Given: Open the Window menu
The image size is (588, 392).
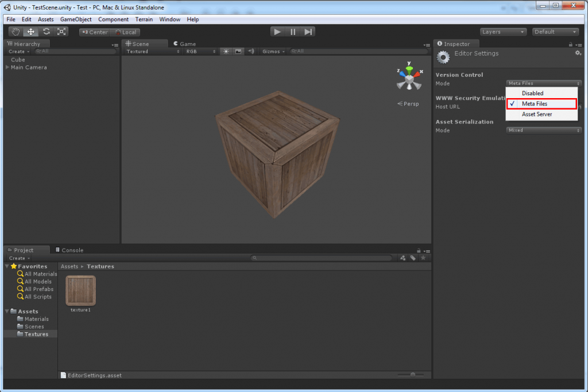Looking at the screenshot, I should tap(169, 19).
